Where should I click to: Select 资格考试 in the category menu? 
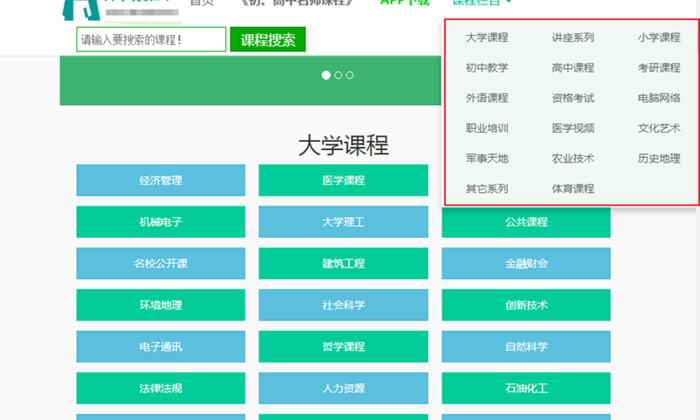click(573, 98)
